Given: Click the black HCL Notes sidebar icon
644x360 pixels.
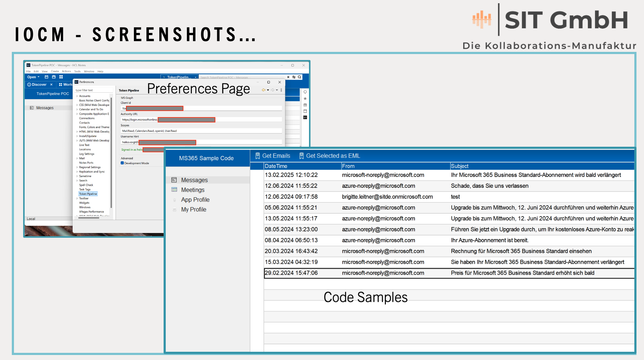Looking at the screenshot, I should coord(305,117).
